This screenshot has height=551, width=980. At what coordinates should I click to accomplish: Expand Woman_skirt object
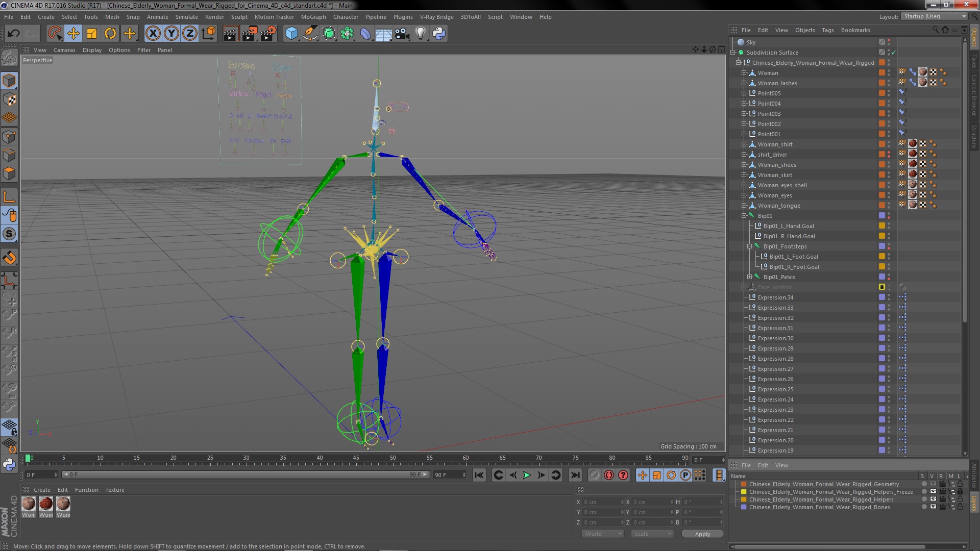click(x=744, y=175)
